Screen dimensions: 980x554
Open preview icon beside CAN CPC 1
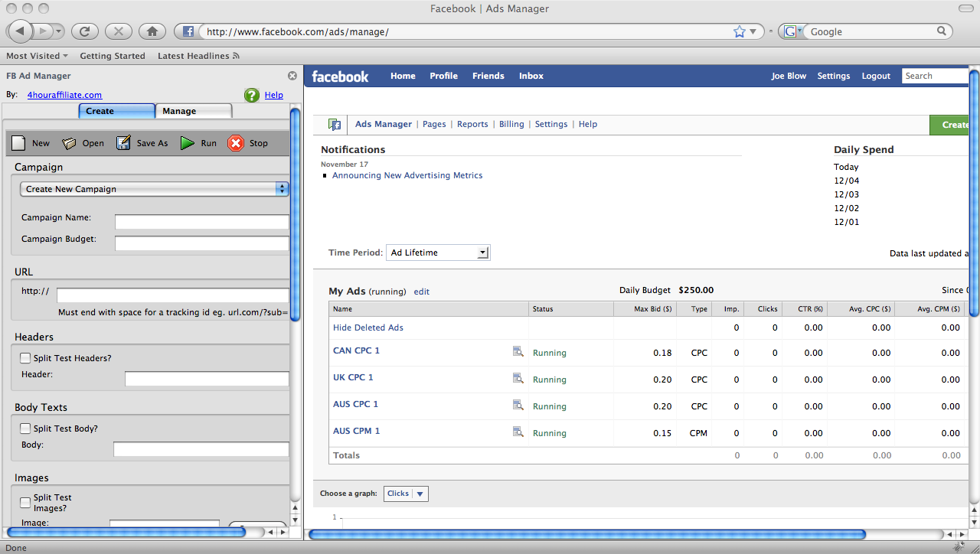(x=518, y=352)
